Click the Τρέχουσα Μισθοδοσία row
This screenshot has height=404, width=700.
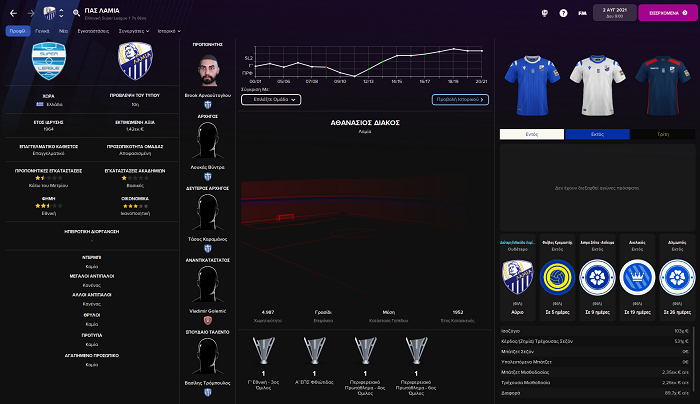click(595, 383)
